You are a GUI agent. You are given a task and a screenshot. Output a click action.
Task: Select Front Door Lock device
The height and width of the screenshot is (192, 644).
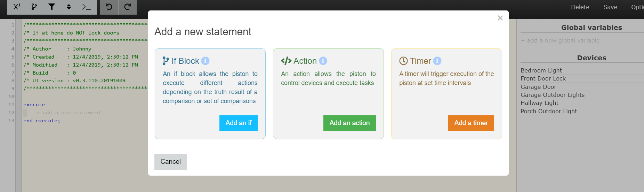pyautogui.click(x=543, y=78)
